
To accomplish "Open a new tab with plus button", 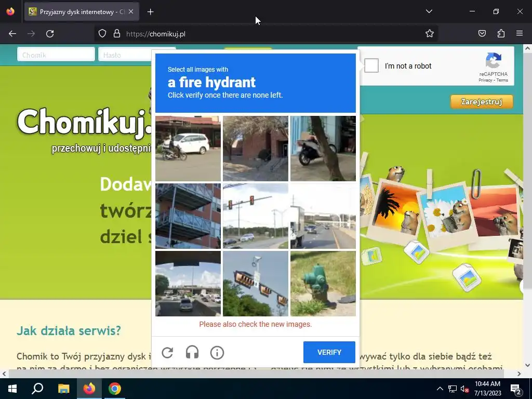I will point(151,12).
